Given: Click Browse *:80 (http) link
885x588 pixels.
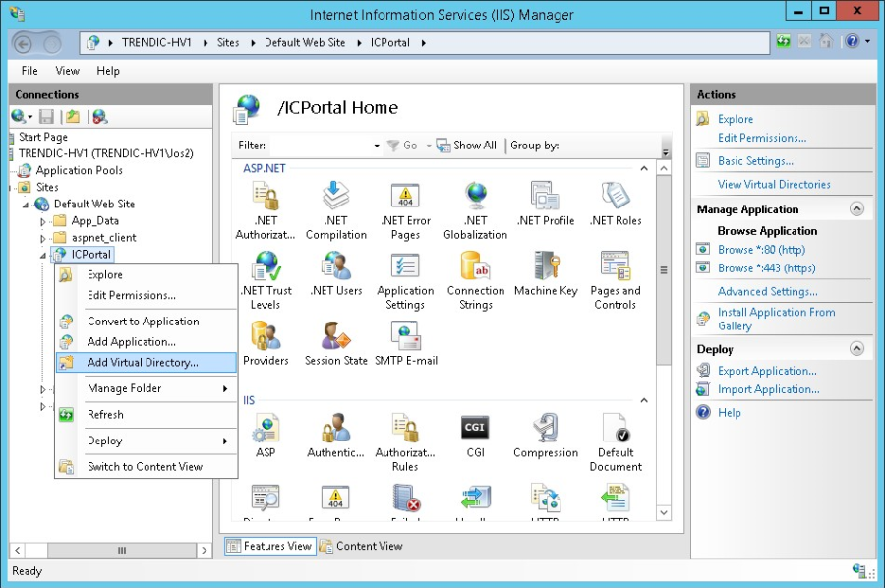Looking at the screenshot, I should (x=761, y=250).
